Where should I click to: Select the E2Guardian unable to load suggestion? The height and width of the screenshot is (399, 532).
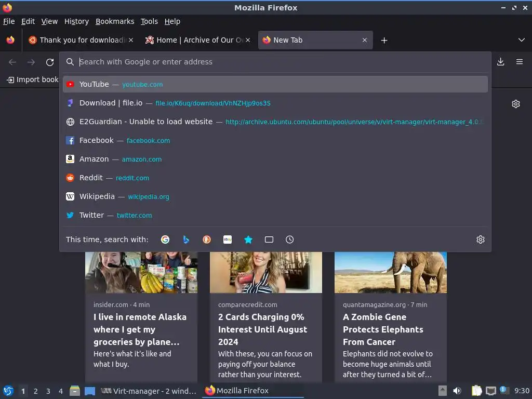click(x=275, y=122)
